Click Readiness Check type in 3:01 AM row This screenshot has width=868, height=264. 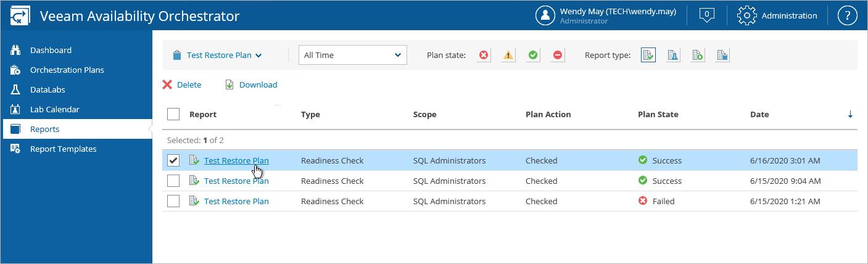tap(332, 160)
